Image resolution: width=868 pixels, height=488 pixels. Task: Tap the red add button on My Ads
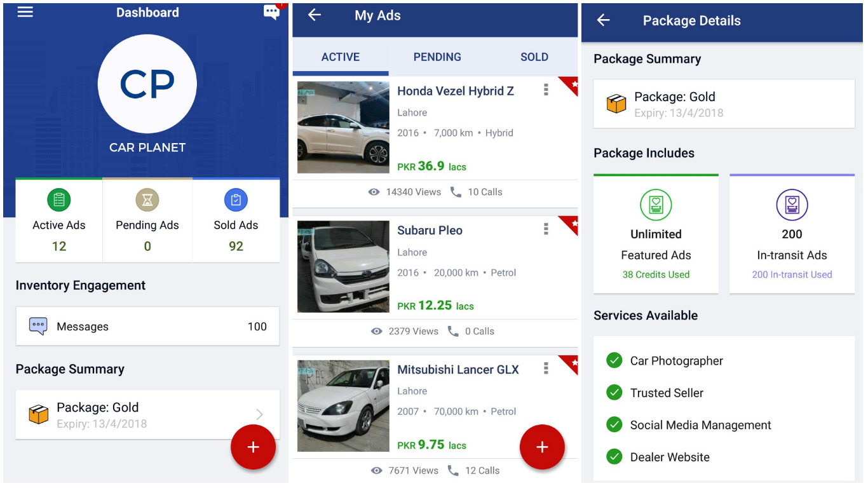(542, 447)
